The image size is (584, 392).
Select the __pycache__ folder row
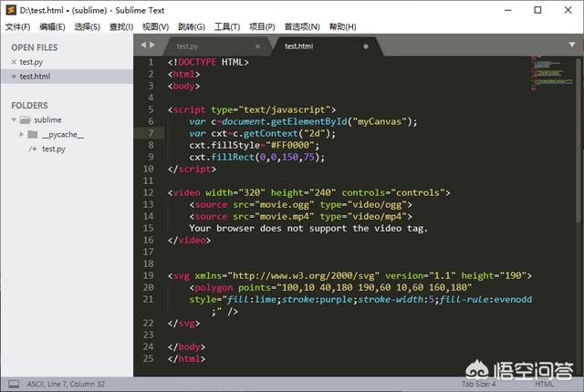(63, 134)
